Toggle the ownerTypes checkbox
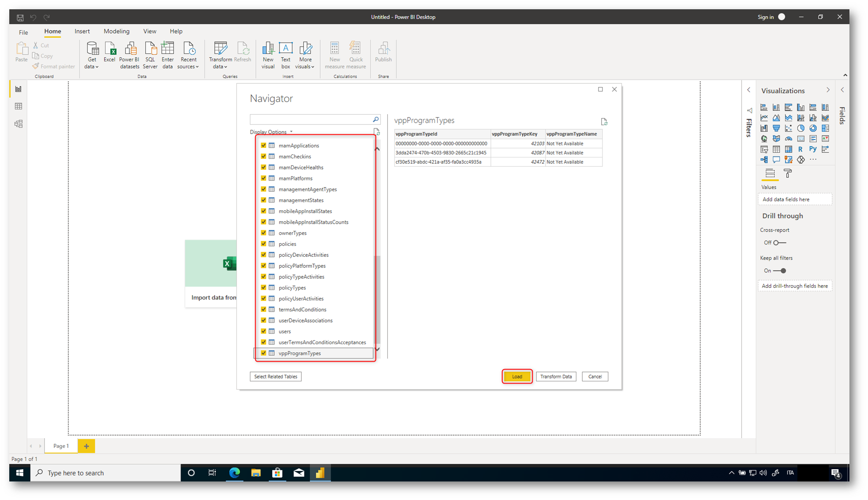This screenshot has height=500, width=868. [x=264, y=233]
